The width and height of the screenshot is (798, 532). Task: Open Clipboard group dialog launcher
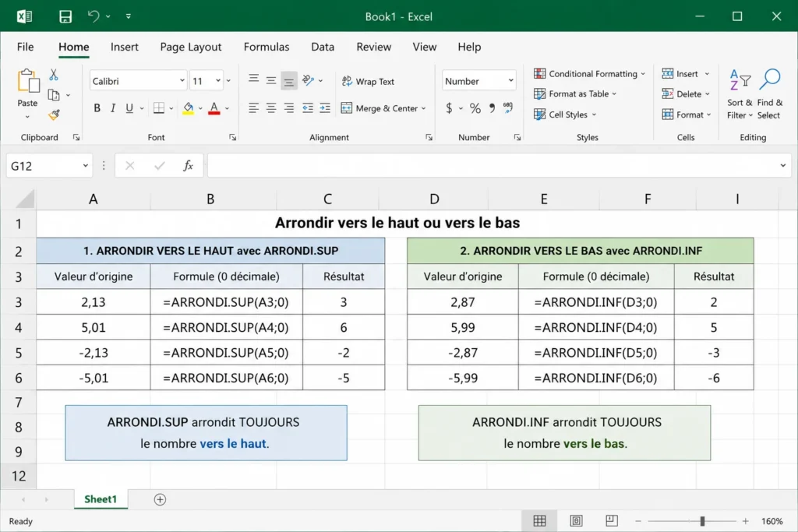pyautogui.click(x=76, y=137)
